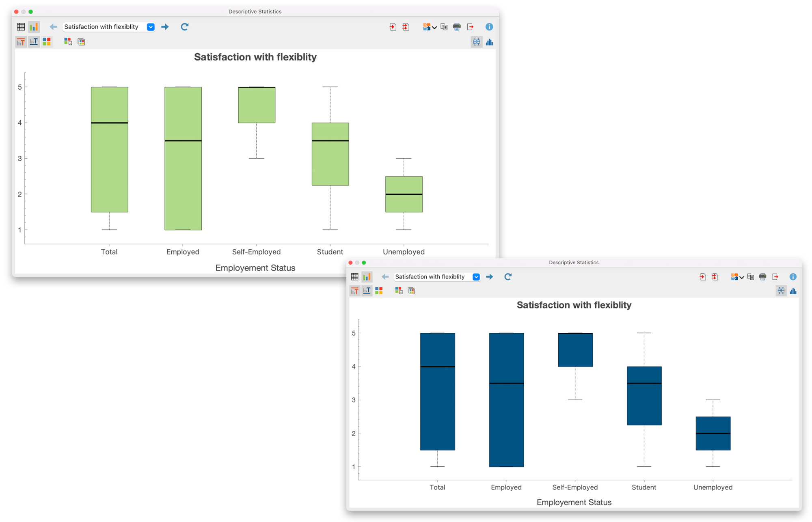Open color scheme squares in back window
812x522 pixels.
tap(47, 42)
